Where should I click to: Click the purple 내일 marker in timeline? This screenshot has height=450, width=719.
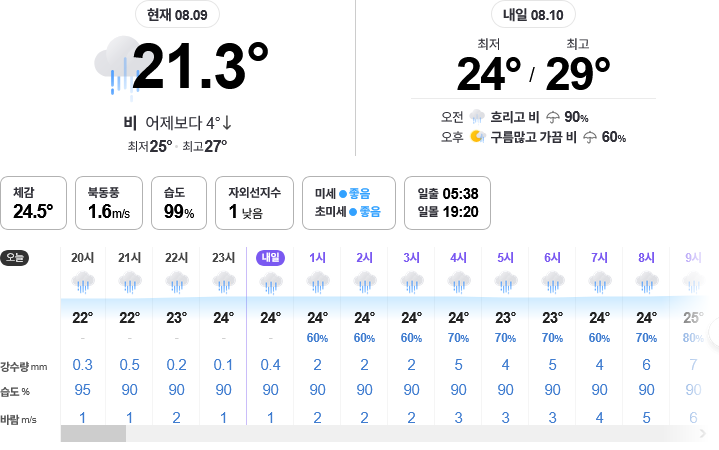(271, 258)
